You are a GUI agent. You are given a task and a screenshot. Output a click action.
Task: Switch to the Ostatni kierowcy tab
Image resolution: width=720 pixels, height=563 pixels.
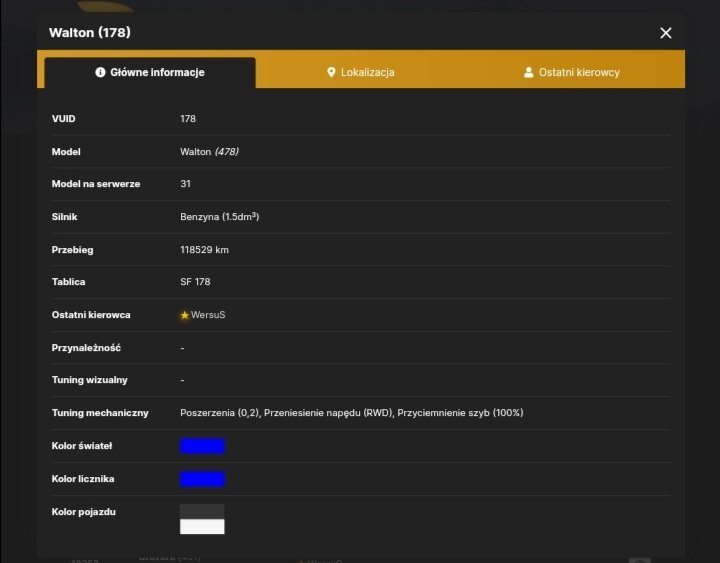point(572,72)
